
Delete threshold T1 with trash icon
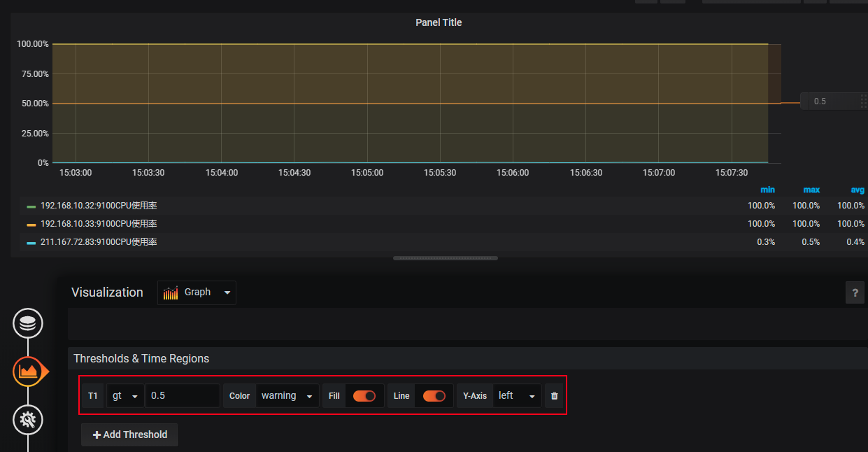(x=555, y=396)
